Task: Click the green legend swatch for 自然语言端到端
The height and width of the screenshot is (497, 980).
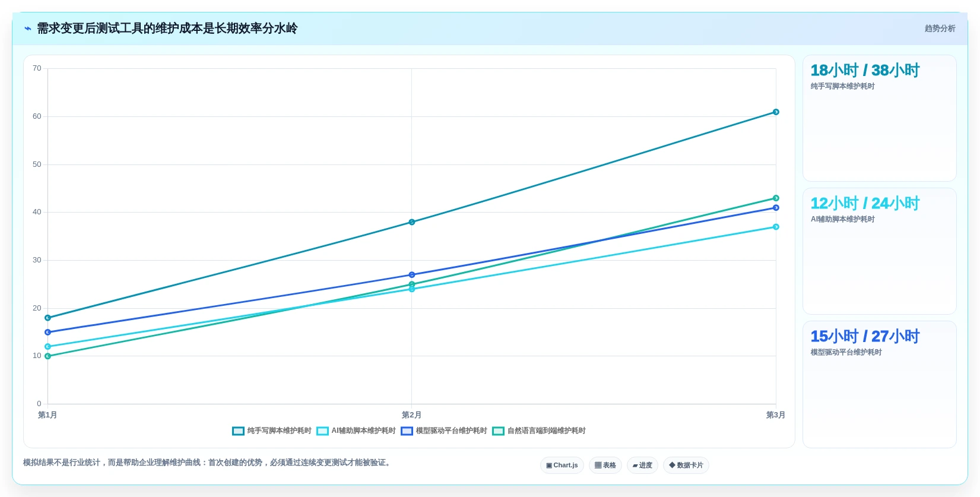Action: [x=498, y=431]
